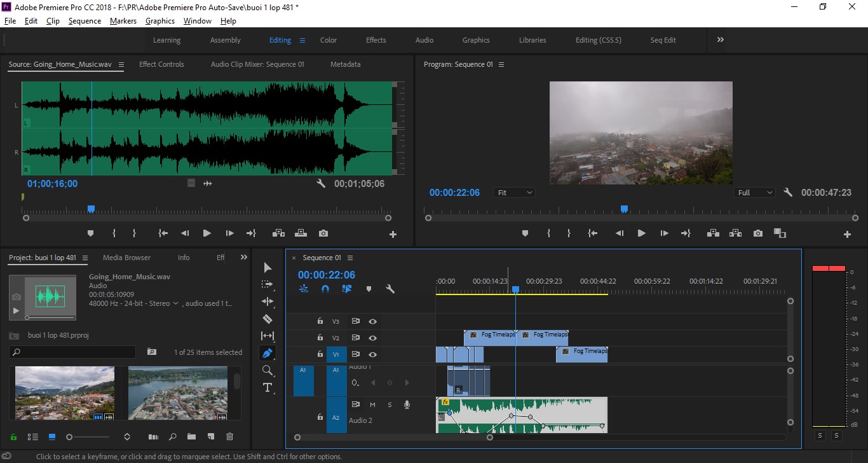
Task: Open timeline display settings wrench
Action: [390, 289]
